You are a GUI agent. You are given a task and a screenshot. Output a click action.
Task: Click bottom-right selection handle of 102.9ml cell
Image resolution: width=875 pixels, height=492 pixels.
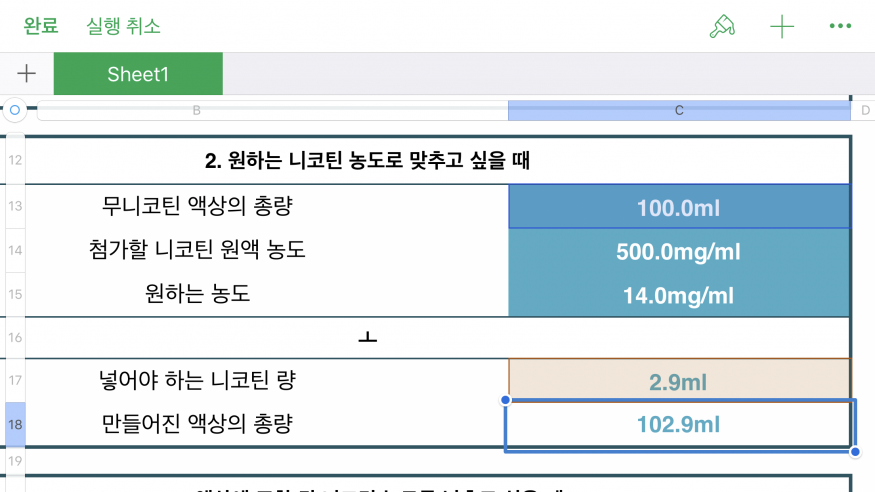coord(855,452)
